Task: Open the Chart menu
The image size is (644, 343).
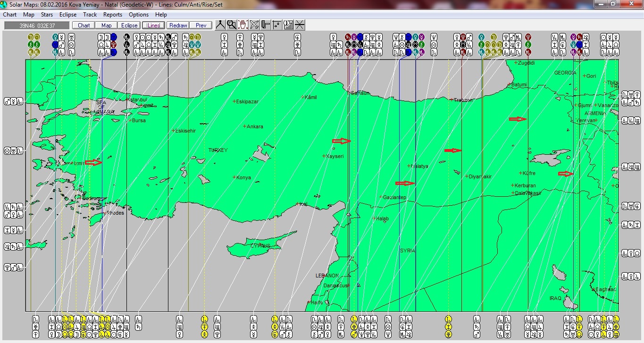Action: 10,15
